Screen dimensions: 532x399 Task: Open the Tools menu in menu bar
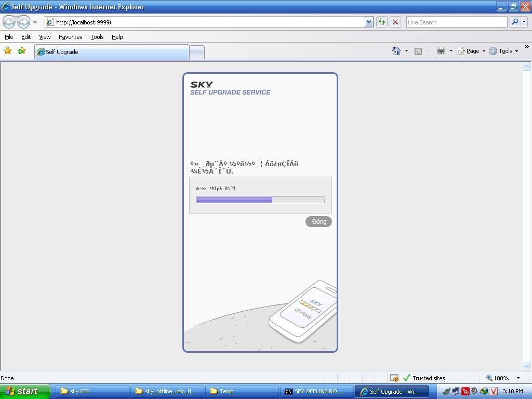pos(97,37)
